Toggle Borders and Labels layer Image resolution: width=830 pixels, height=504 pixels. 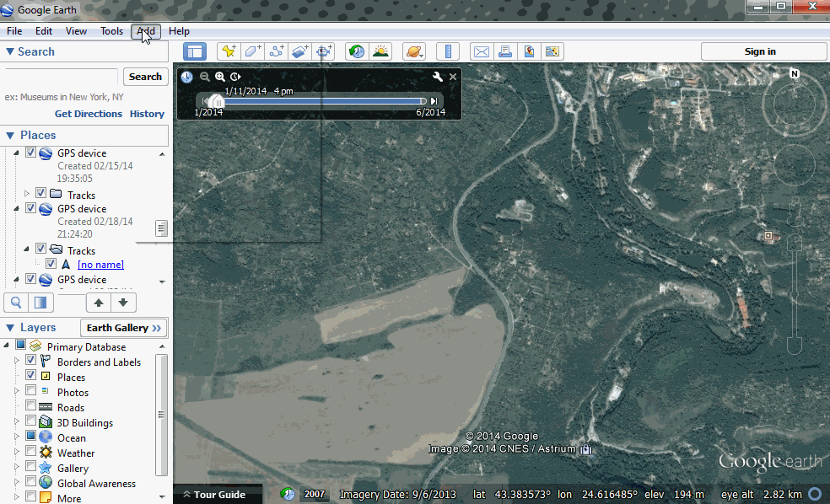click(30, 360)
